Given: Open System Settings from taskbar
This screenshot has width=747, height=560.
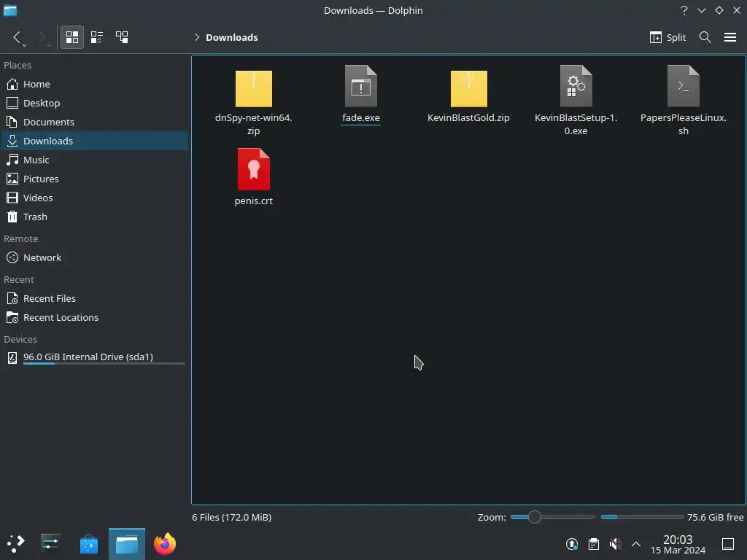Looking at the screenshot, I should pyautogui.click(x=50, y=544).
